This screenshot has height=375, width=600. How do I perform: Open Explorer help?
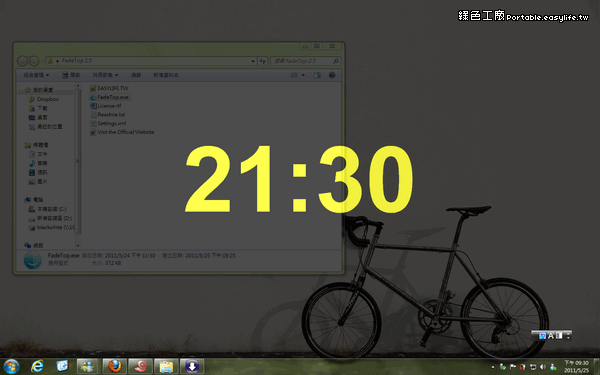point(332,75)
